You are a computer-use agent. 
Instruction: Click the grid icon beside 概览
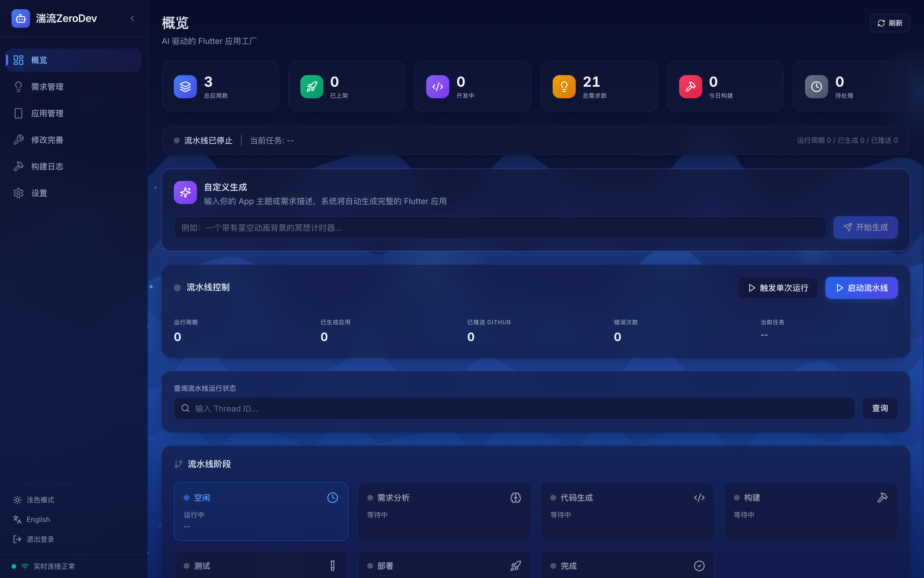(18, 60)
